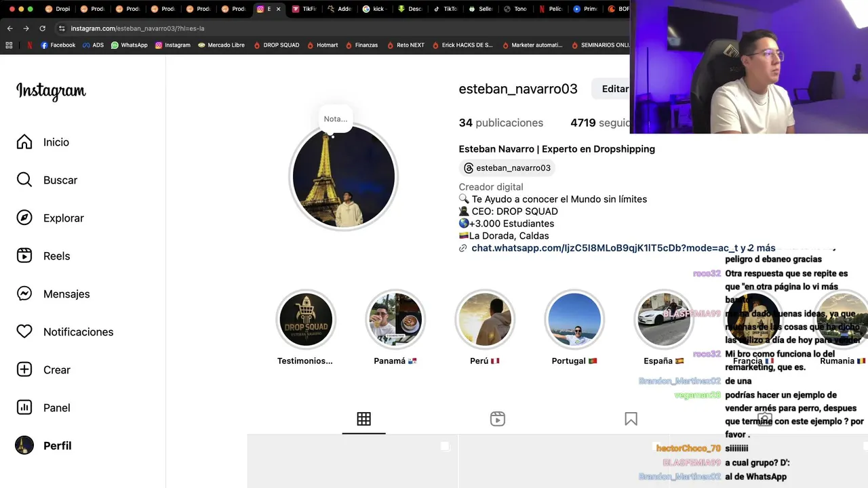The height and width of the screenshot is (488, 868).
Task: Click the '+3.000 Estudiantes' bio line
Action: [507, 224]
